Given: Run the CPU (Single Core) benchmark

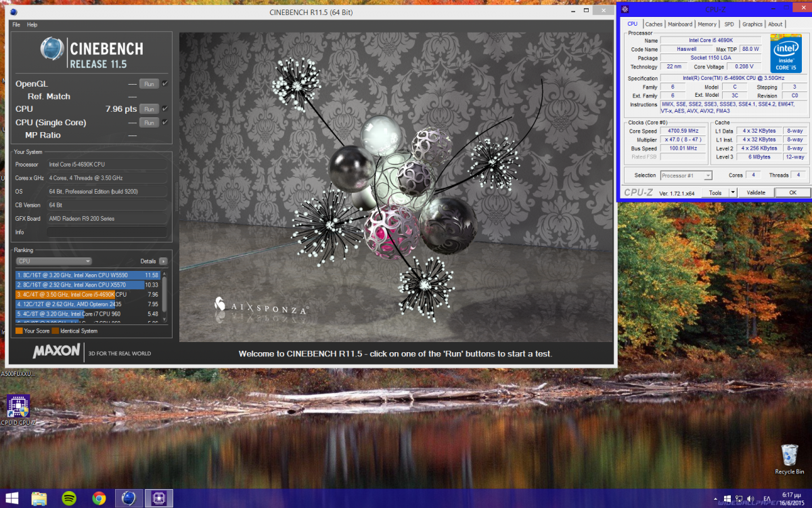Looking at the screenshot, I should tap(149, 122).
